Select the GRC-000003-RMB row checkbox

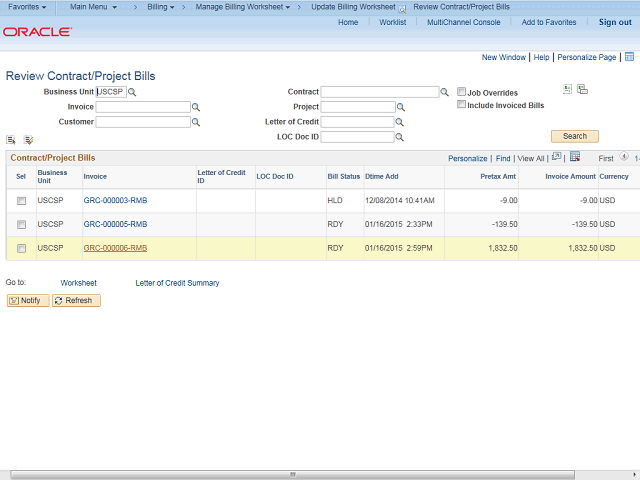(21, 201)
